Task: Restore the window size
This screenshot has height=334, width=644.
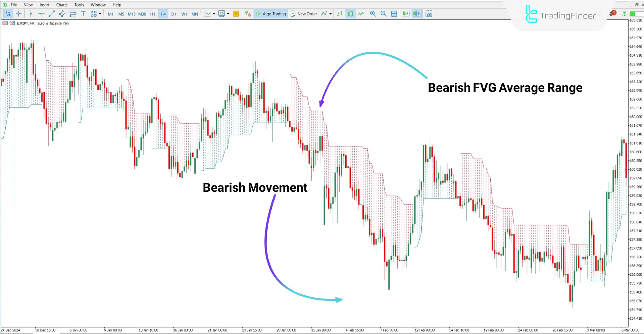Action: coord(637,5)
